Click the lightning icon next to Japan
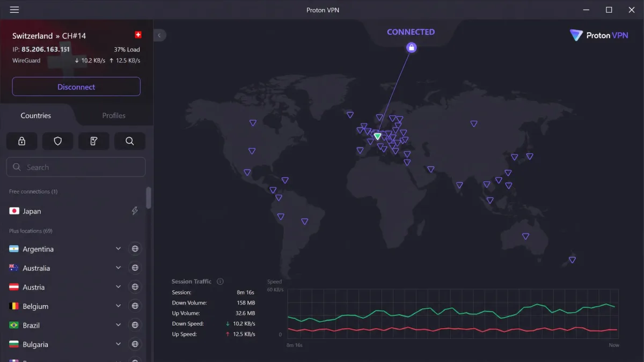 pyautogui.click(x=135, y=211)
